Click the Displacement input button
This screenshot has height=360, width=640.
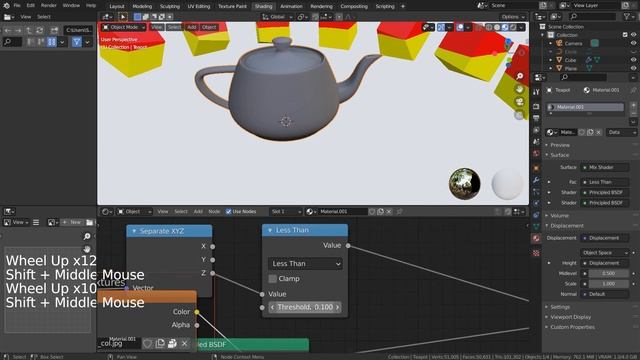pyautogui.click(x=604, y=238)
